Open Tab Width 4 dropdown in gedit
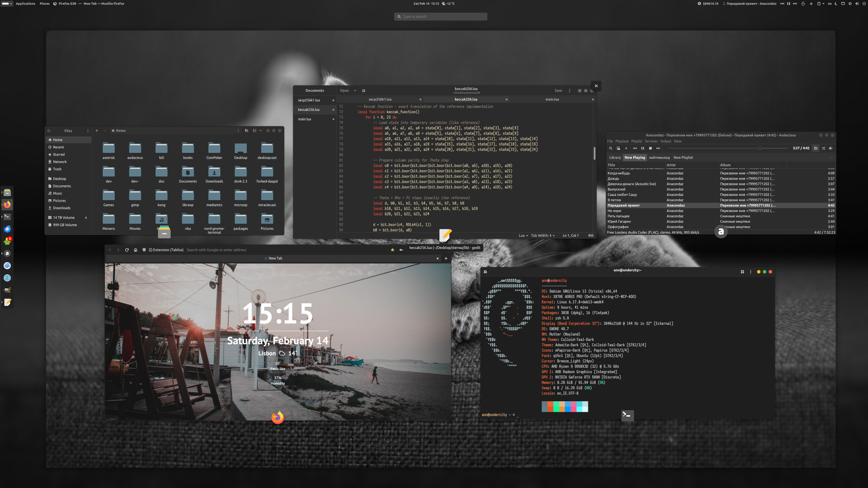868x488 pixels. click(542, 235)
